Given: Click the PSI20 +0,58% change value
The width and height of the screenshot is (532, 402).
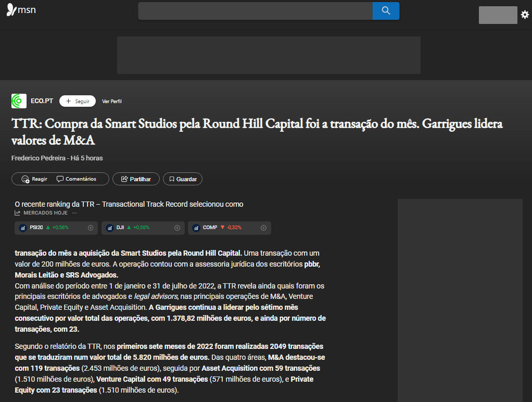Looking at the screenshot, I should [x=60, y=228].
